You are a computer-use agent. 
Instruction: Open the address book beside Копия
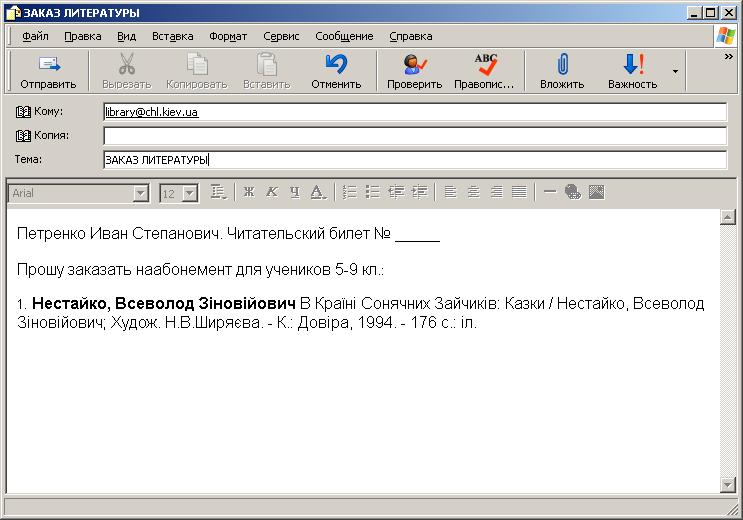23,136
